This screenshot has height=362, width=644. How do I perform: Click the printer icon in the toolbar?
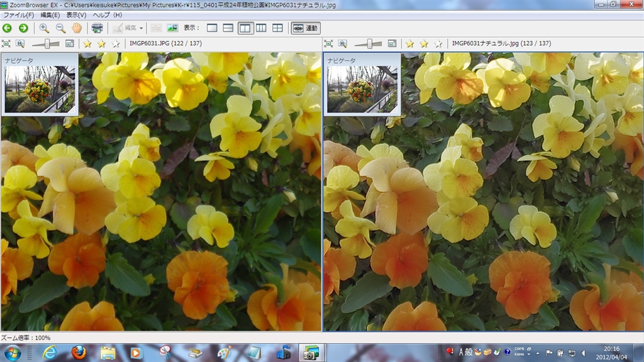point(97,28)
